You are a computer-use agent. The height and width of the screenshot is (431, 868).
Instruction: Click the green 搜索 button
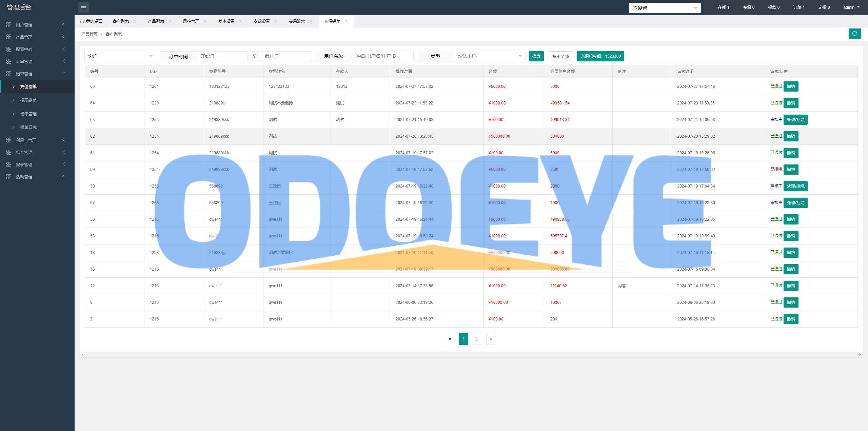(536, 56)
